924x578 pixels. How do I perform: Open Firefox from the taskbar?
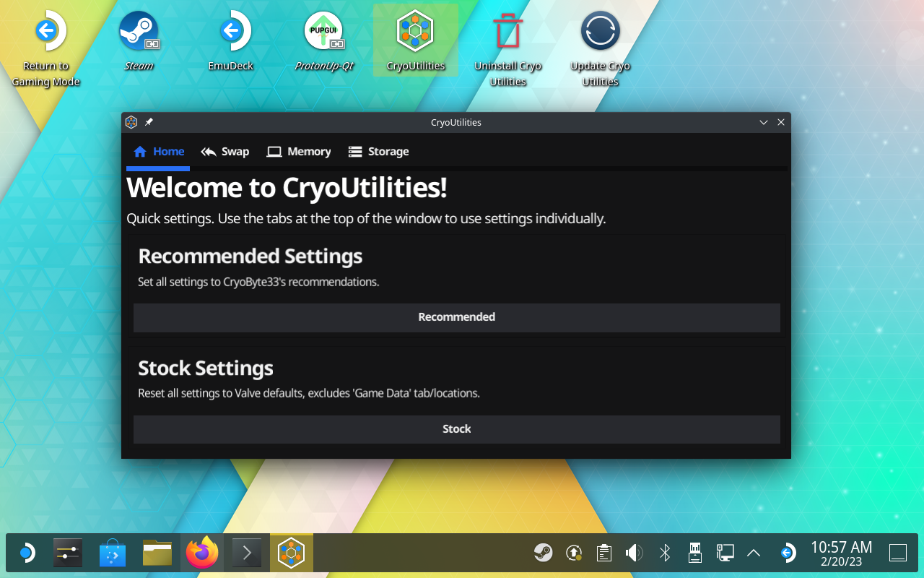pyautogui.click(x=201, y=553)
